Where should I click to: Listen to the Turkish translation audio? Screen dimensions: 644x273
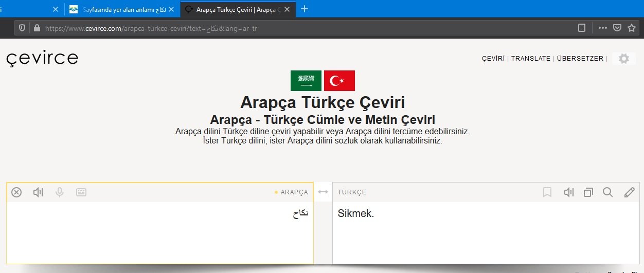coord(568,192)
